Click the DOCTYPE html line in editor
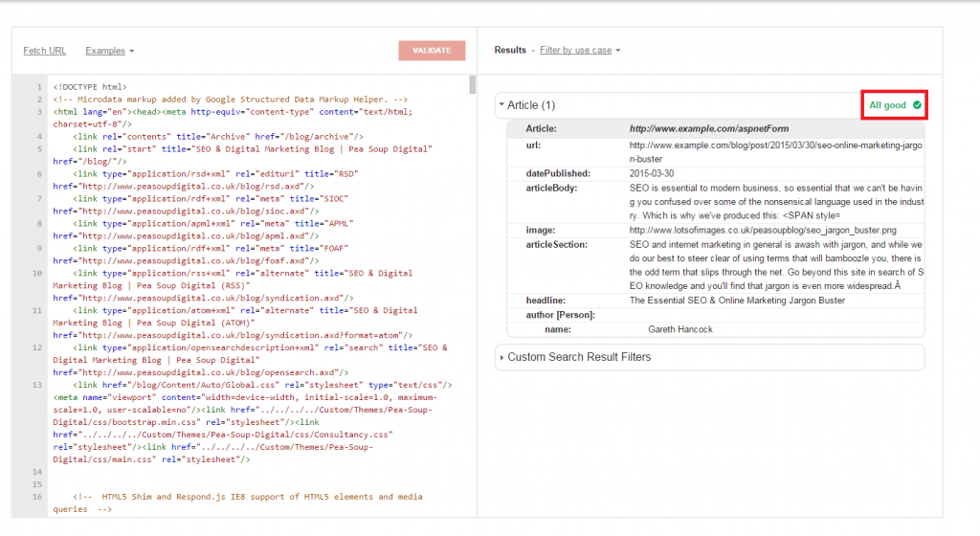 click(x=90, y=87)
